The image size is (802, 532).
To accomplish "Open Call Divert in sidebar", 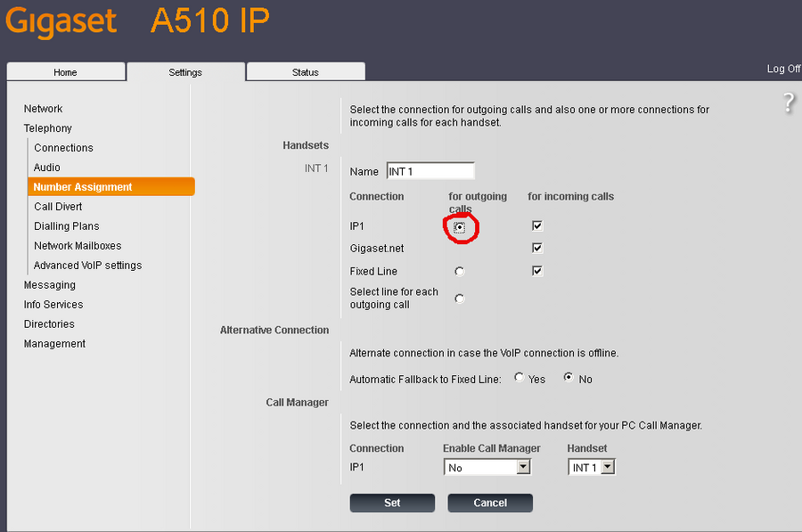I will point(58,207).
